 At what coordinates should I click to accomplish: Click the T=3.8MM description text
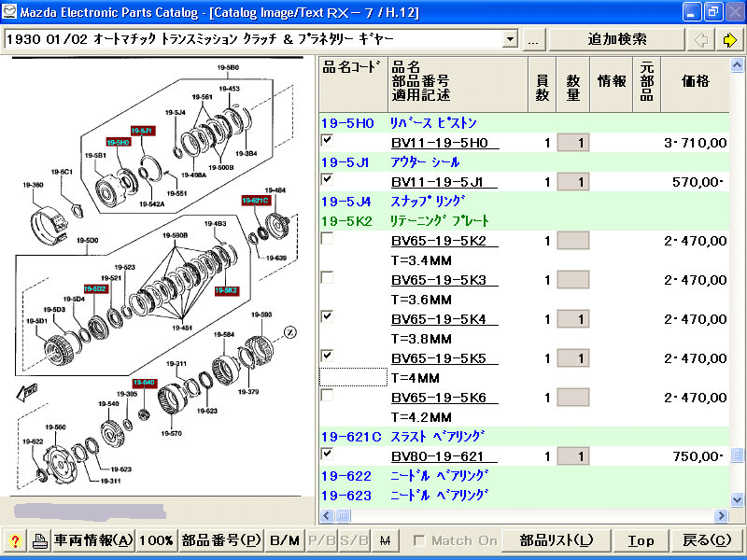click(421, 339)
